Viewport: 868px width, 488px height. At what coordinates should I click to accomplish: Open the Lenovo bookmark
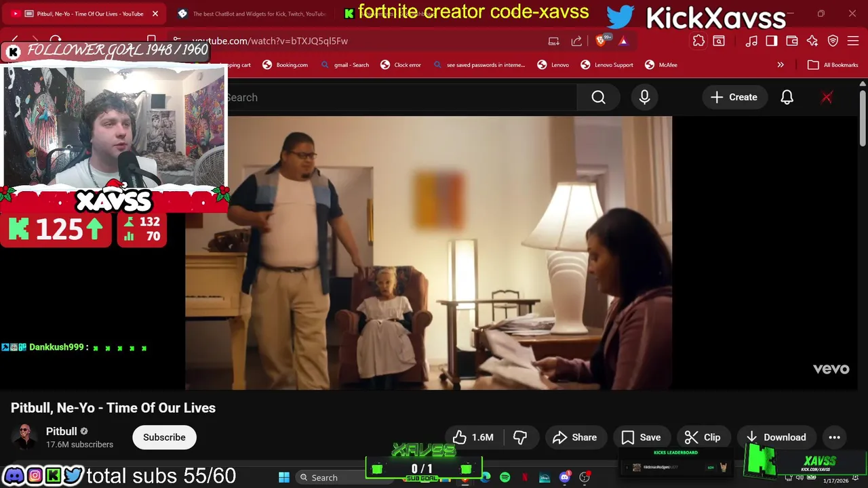(x=553, y=65)
